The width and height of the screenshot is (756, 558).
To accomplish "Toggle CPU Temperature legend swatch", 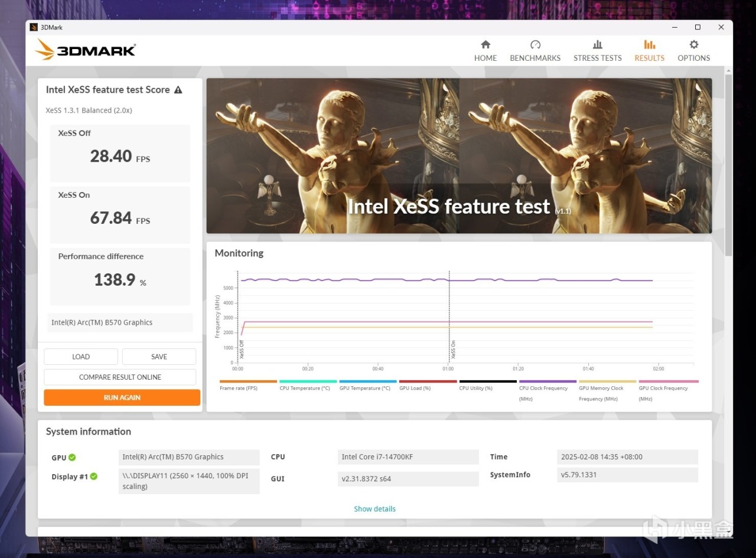I will point(308,381).
